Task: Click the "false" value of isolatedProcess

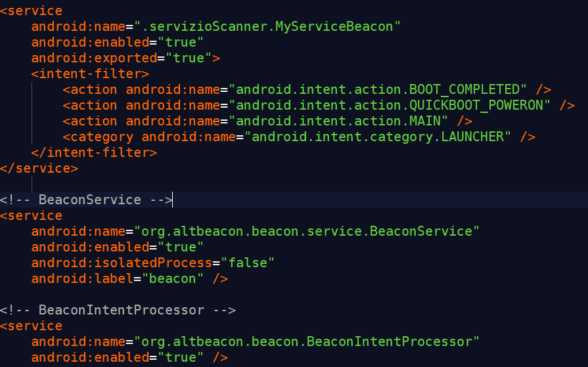Action: click(248, 263)
